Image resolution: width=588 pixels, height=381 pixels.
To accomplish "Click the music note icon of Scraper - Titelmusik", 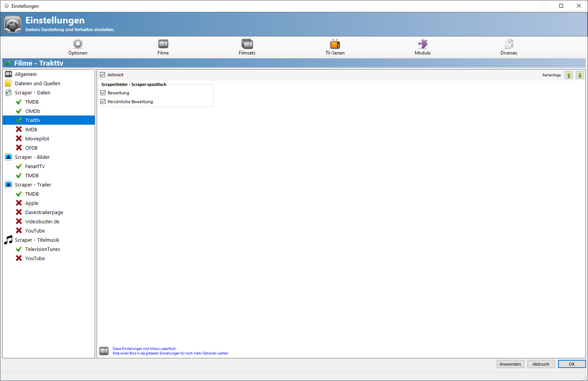I will [8, 240].
